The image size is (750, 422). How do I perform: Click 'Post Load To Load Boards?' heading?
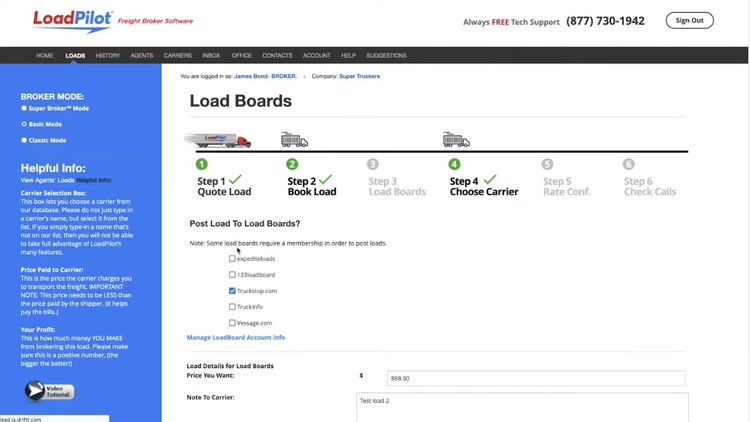pos(245,223)
